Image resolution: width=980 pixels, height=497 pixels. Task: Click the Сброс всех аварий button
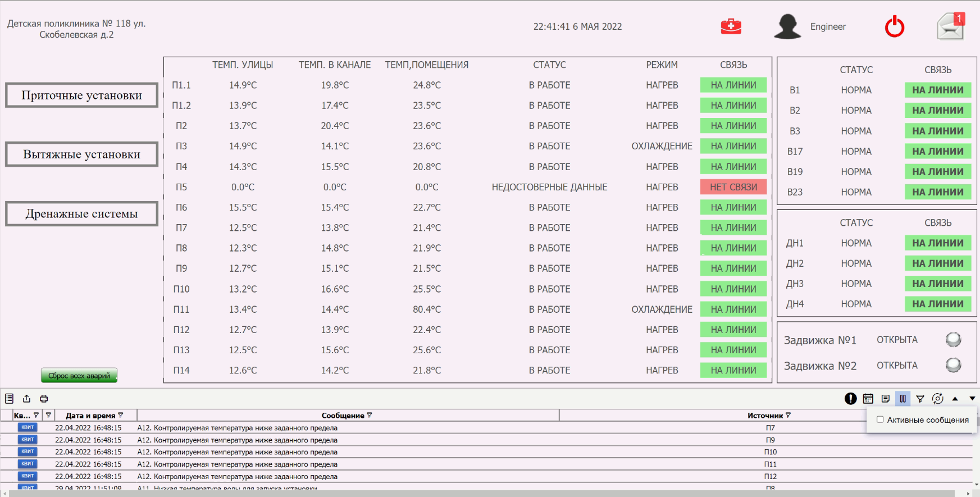(79, 376)
